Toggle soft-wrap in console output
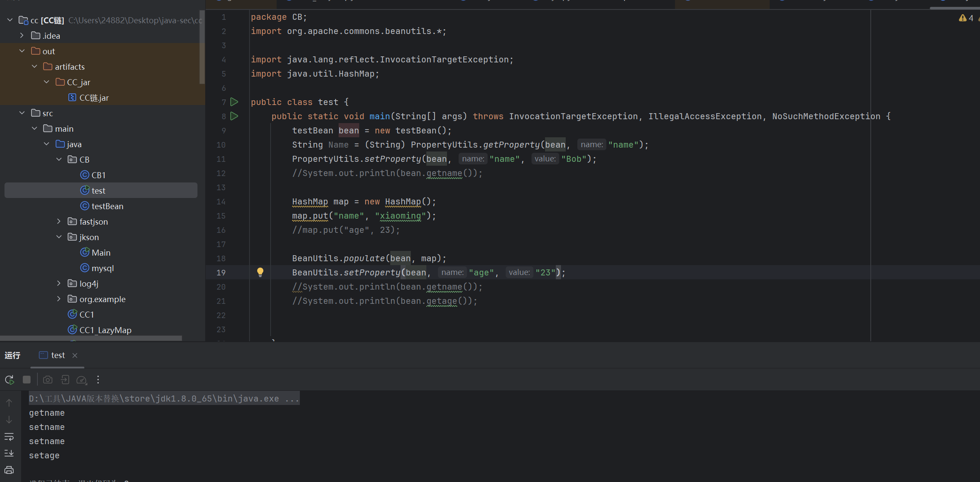 tap(9, 437)
